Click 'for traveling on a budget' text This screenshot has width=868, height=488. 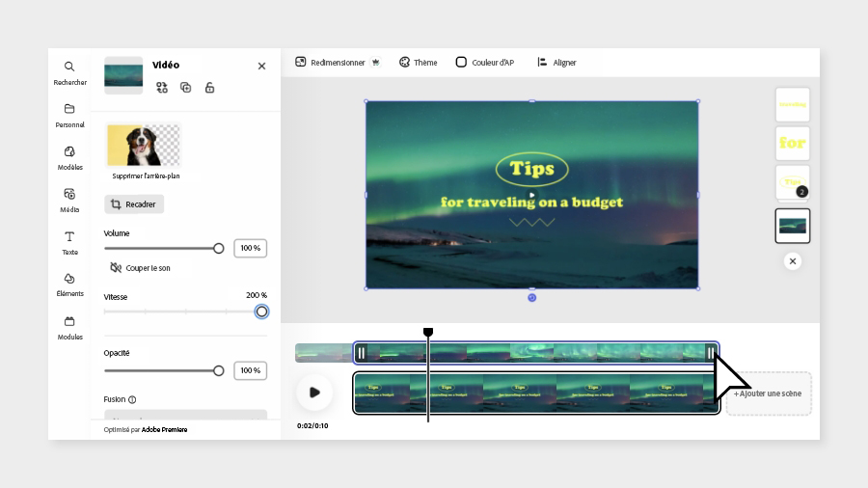coord(531,202)
